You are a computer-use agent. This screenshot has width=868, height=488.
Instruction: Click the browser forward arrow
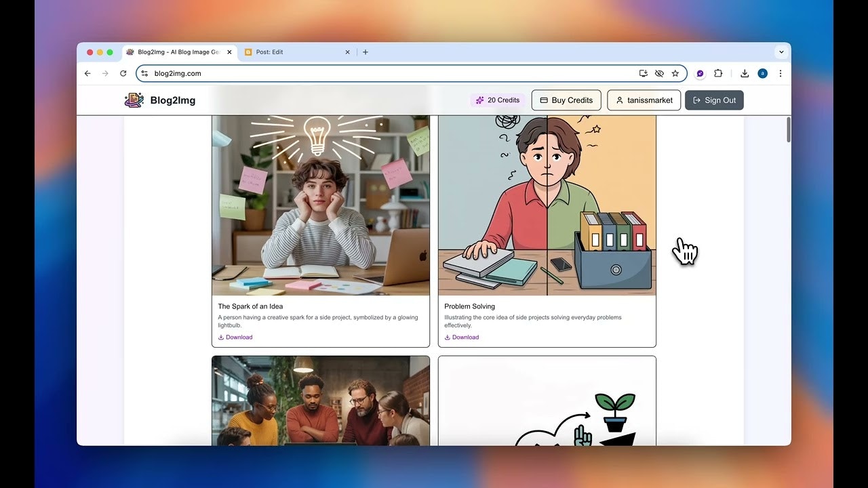point(105,73)
